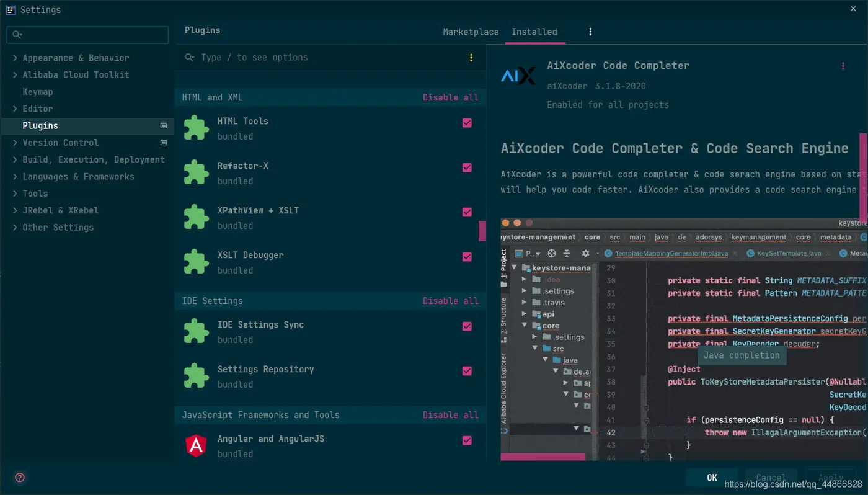Screen dimensions: 868x495
Task: Click Disable all for HTML and XML
Action: [450, 97]
